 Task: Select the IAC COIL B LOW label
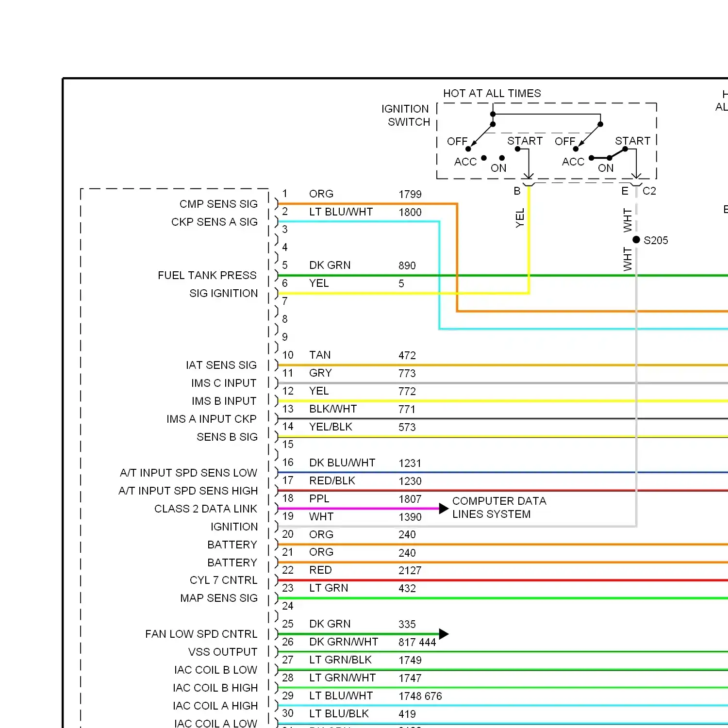pyautogui.click(x=215, y=670)
